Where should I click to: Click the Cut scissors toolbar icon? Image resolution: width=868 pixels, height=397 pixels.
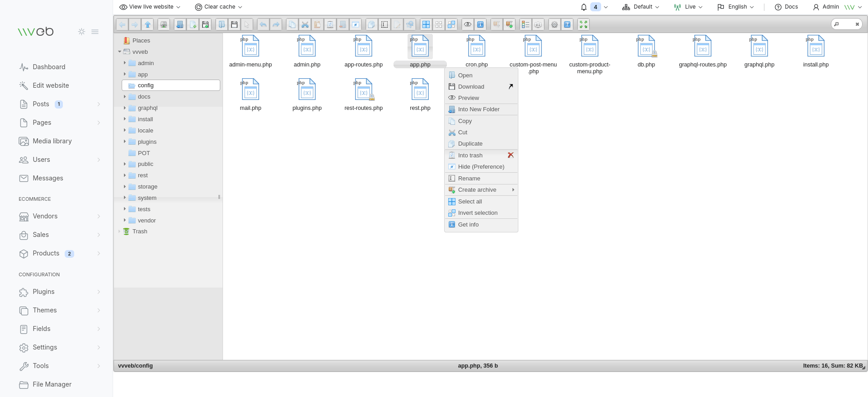[x=305, y=24]
